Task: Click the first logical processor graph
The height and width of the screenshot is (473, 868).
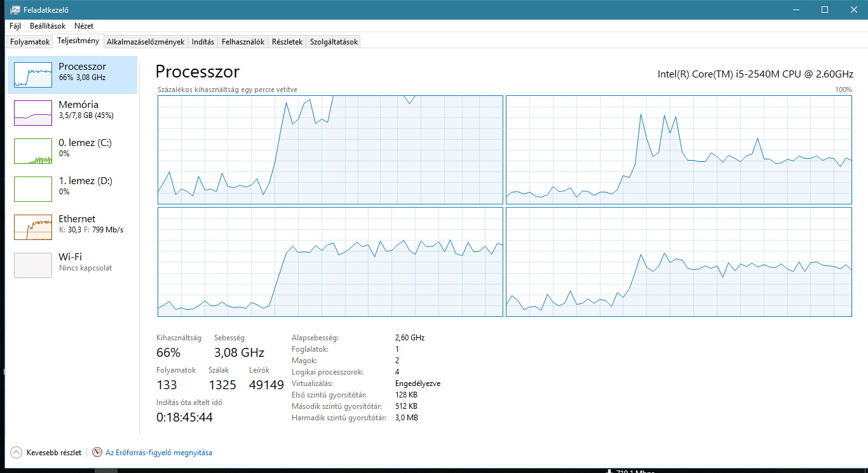Action: pyautogui.click(x=330, y=150)
